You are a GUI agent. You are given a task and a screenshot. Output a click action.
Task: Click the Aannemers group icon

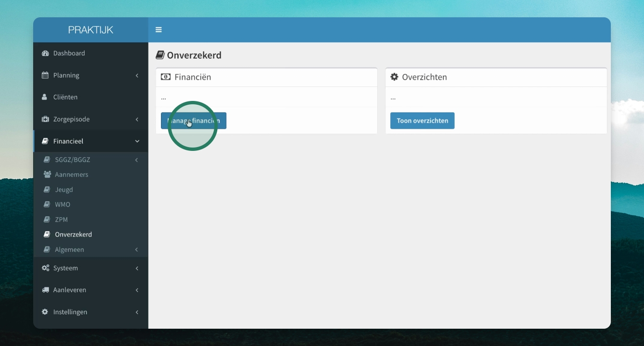(x=47, y=174)
